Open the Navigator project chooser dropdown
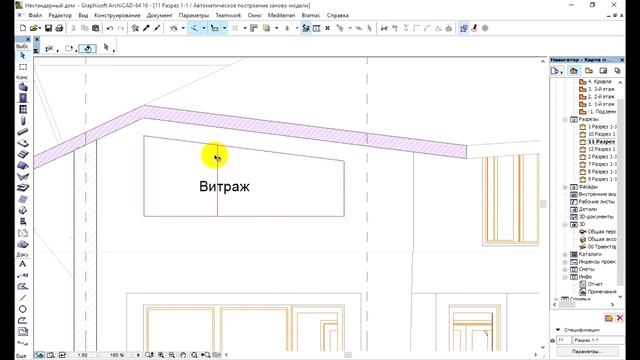Image resolution: width=640 pixels, height=360 pixels. coord(557,71)
